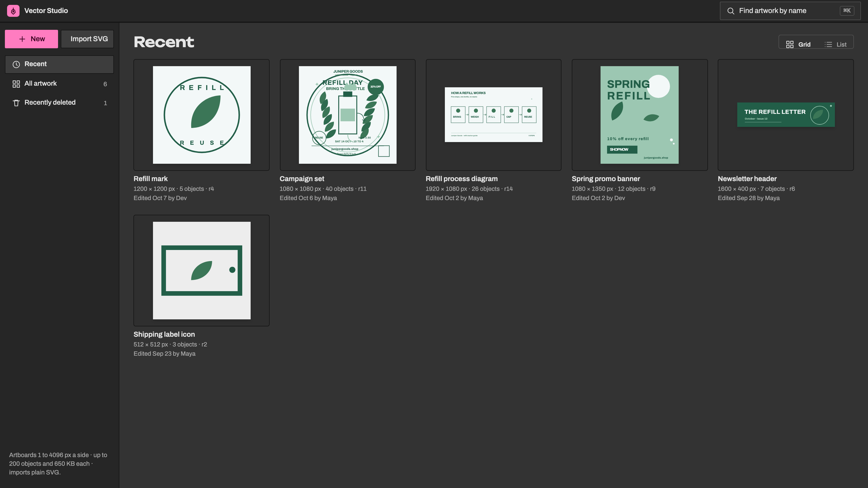Open the Recent section in sidebar
The height and width of the screenshot is (488, 868).
tap(59, 64)
